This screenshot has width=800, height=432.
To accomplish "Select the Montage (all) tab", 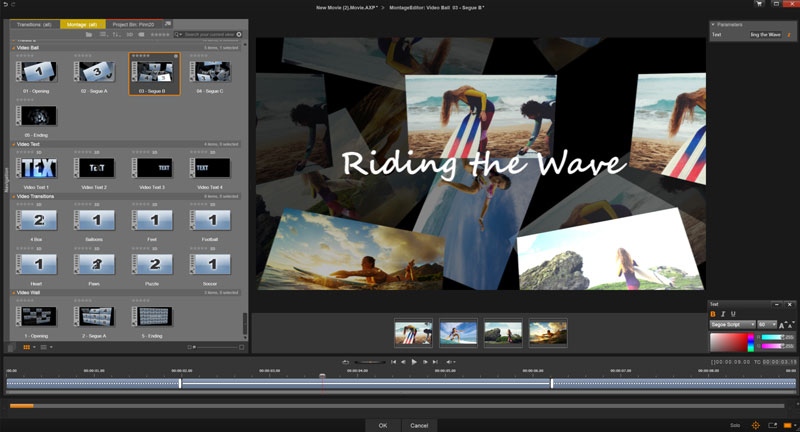I will [82, 24].
